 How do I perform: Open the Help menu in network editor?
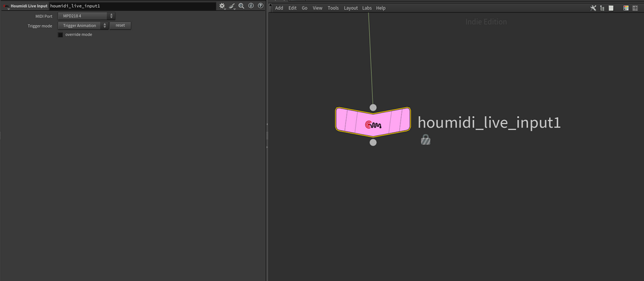click(381, 8)
